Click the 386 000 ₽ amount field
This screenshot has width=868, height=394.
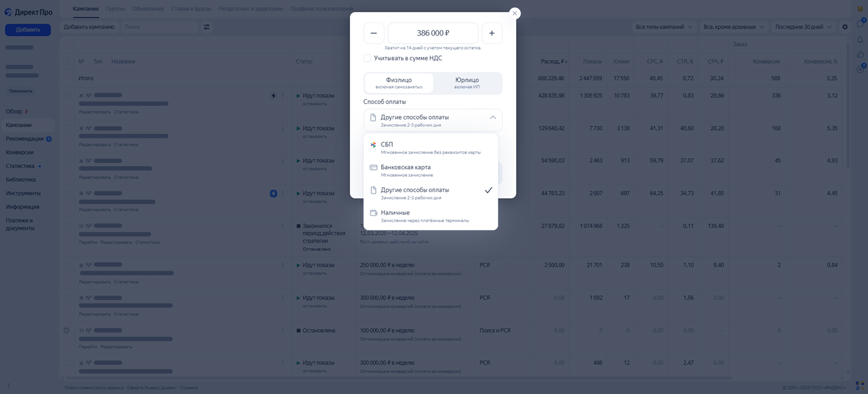coord(433,33)
